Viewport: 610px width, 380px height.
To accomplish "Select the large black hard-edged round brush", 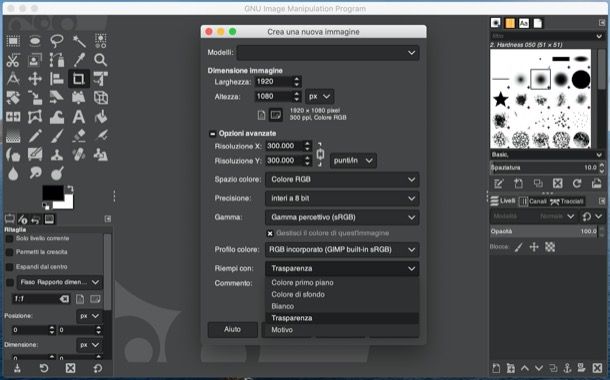I will [581, 79].
